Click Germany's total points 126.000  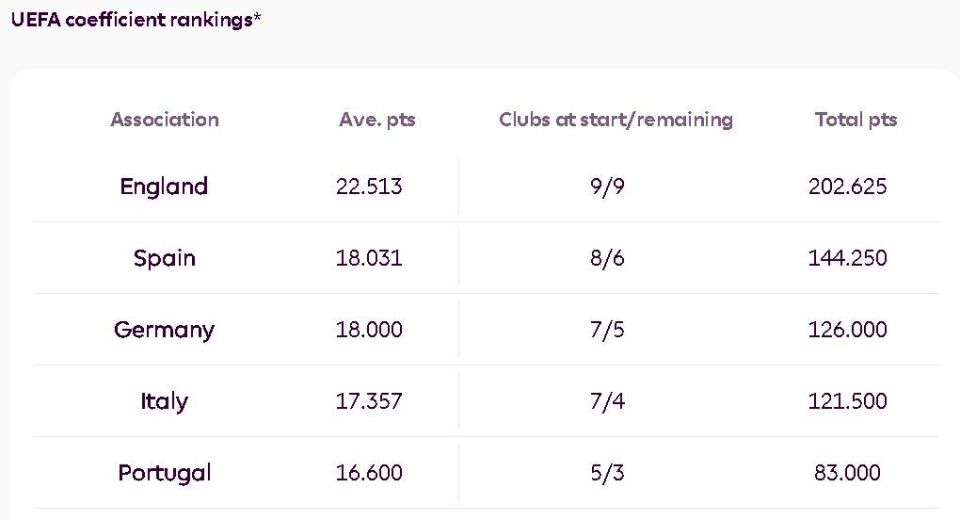[847, 330]
